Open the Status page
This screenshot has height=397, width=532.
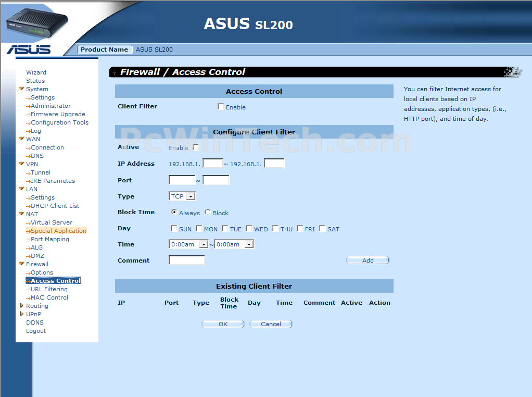coord(35,81)
